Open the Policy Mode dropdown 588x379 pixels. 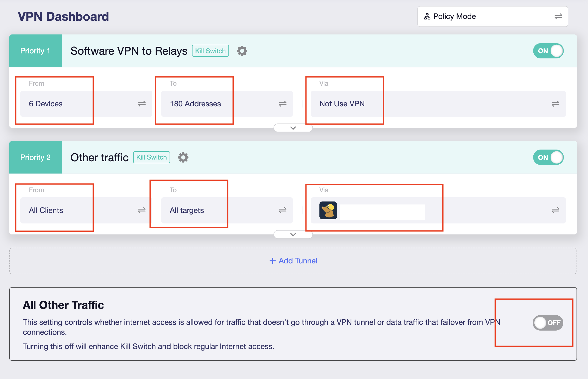(492, 17)
